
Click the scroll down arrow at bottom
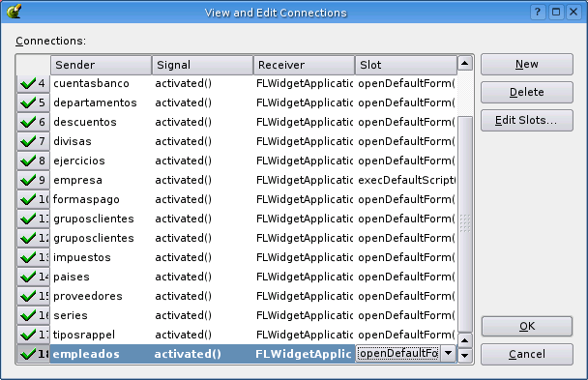point(465,355)
